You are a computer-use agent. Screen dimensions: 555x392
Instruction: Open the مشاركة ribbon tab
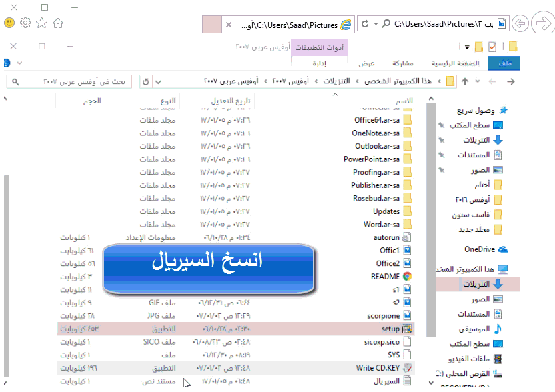[402, 63]
